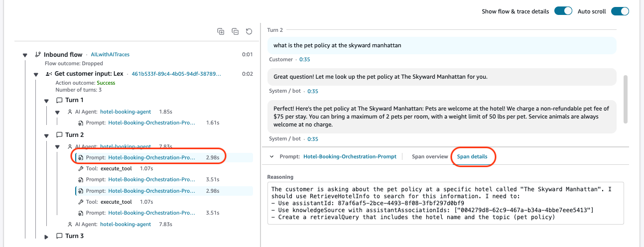The height and width of the screenshot is (247, 644).
Task: Click the collapse all nodes icon
Action: [x=235, y=31]
